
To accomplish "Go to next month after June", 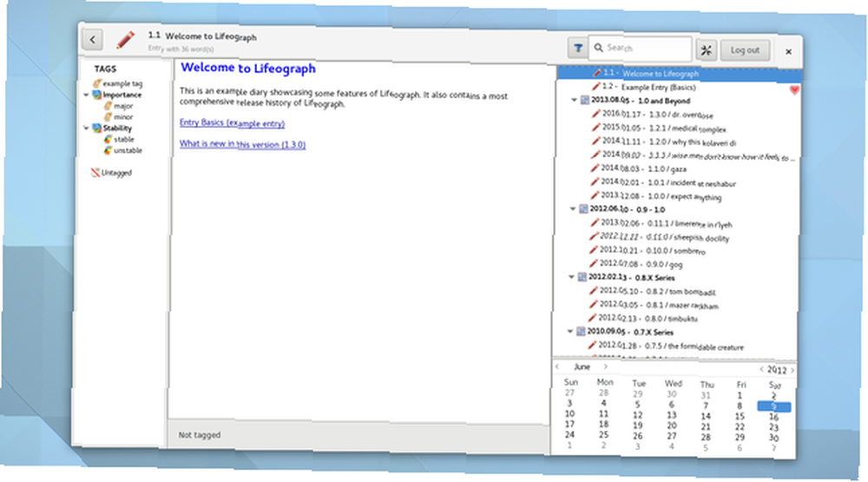I will [x=606, y=366].
